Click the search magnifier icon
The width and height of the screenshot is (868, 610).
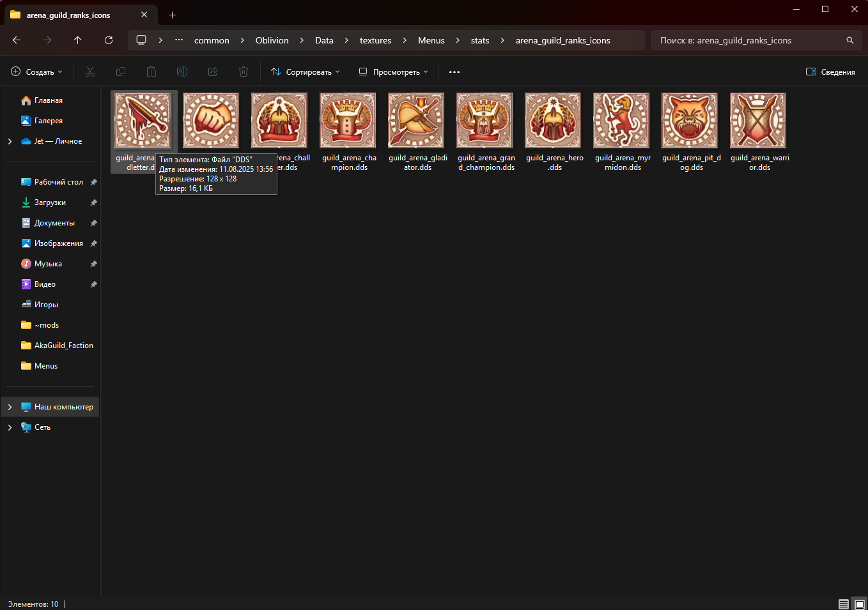pyautogui.click(x=850, y=40)
